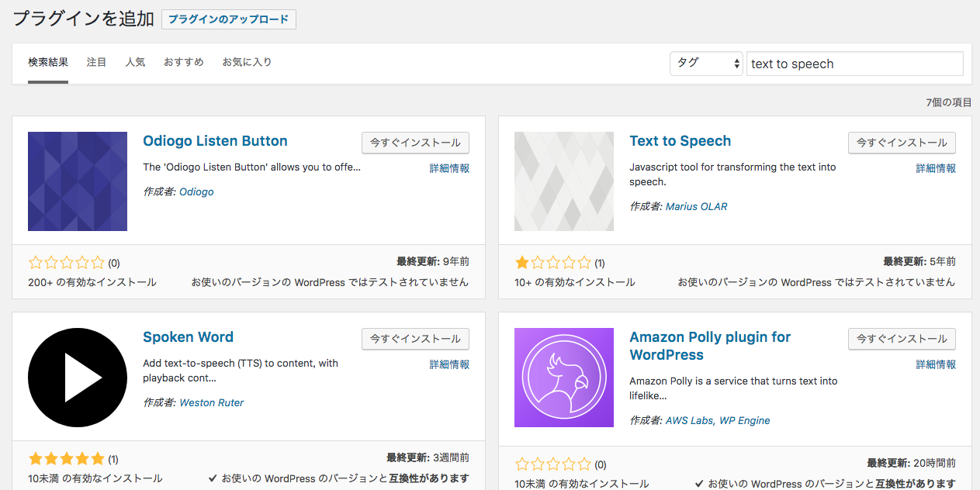This screenshot has width=980, height=490.
Task: Open the Odiogo Listen Button title link
Action: pos(215,141)
